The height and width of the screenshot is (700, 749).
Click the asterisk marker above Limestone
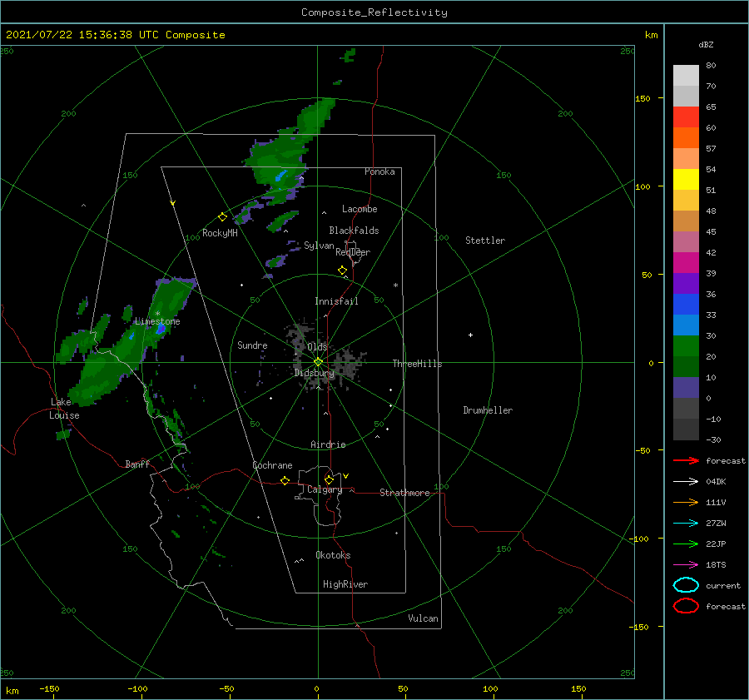(157, 314)
